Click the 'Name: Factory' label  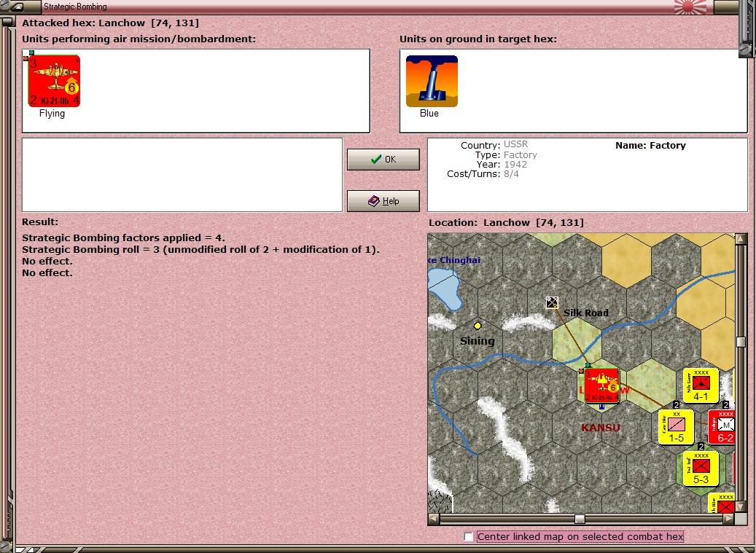[650, 146]
